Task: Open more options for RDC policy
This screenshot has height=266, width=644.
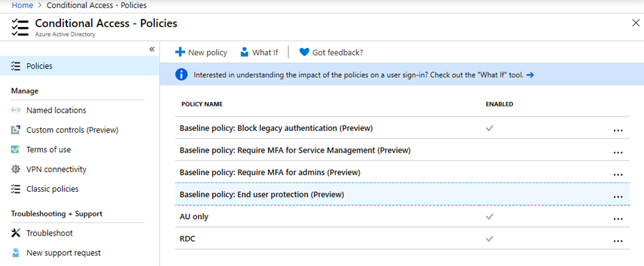Action: pyautogui.click(x=618, y=240)
